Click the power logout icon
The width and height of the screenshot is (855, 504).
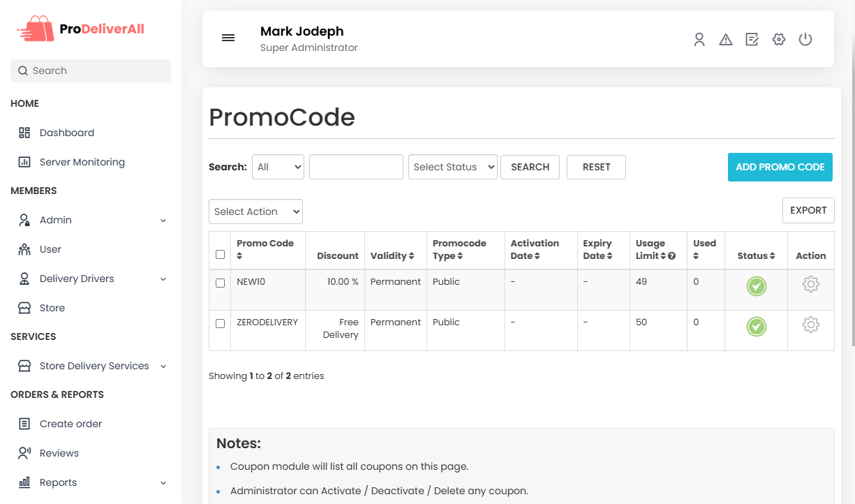pyautogui.click(x=805, y=40)
